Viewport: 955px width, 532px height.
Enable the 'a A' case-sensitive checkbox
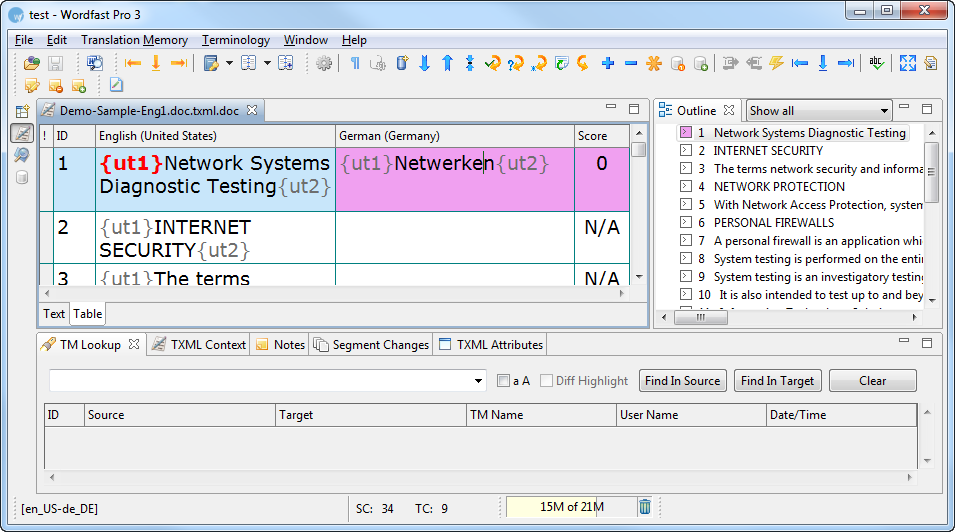pyautogui.click(x=504, y=381)
